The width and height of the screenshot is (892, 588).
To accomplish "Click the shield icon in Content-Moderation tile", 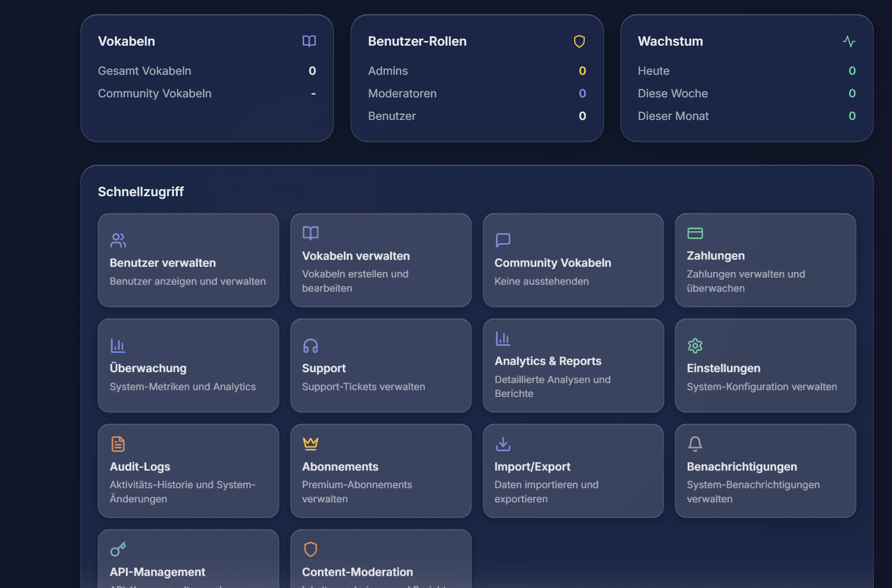I will coord(310,549).
